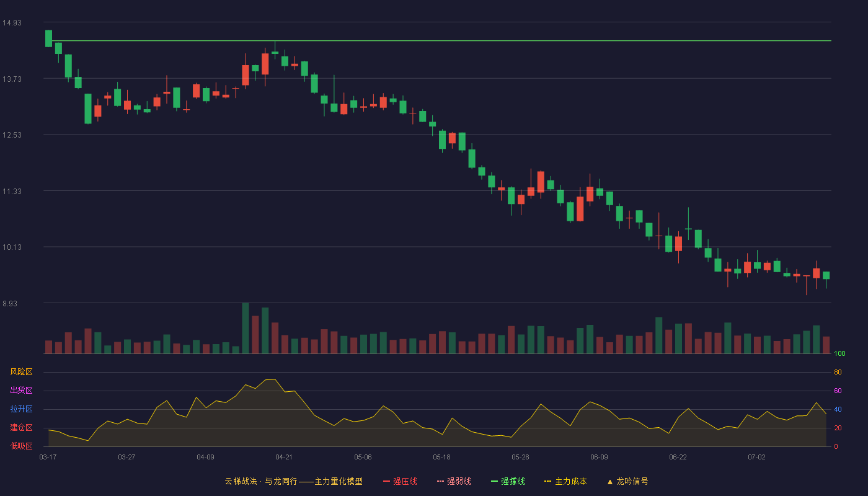Click the green dash icon beside 强撑线
The image size is (868, 496).
[495, 481]
